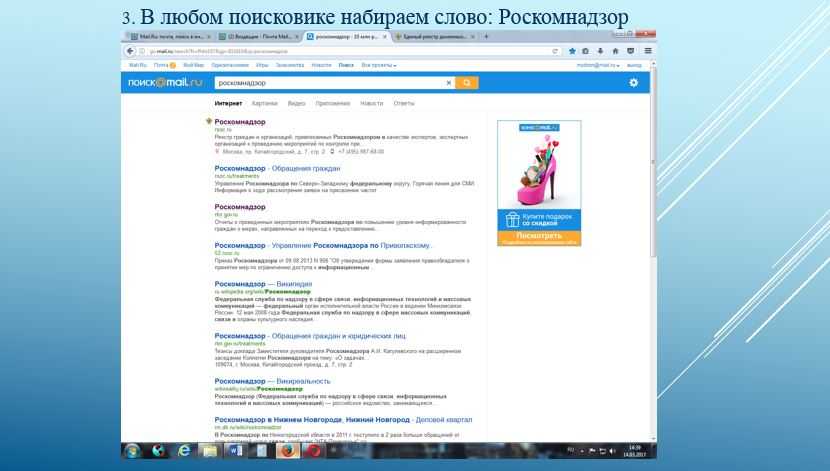Open Internet Explorer from the taskbar
Screen dimensions: 830x471
(x=184, y=450)
